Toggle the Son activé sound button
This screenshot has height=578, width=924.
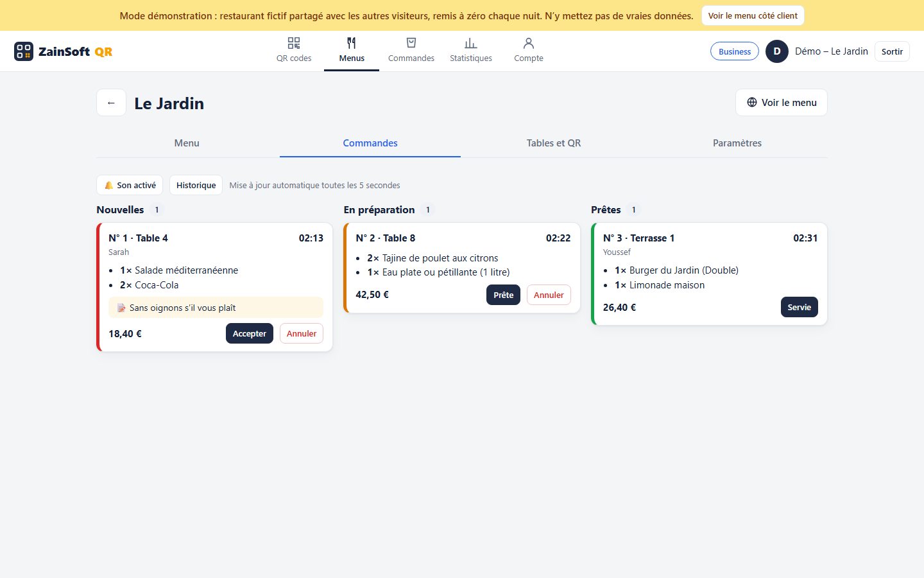[x=130, y=185]
